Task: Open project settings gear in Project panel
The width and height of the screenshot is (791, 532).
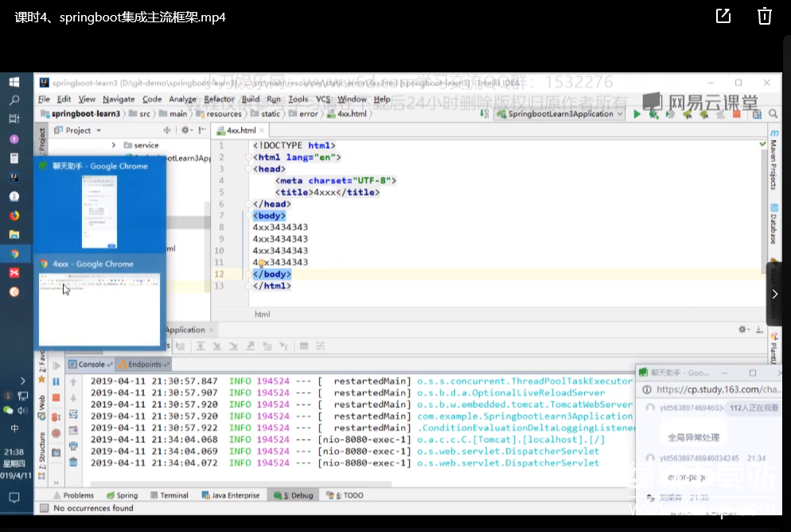Action: [185, 130]
